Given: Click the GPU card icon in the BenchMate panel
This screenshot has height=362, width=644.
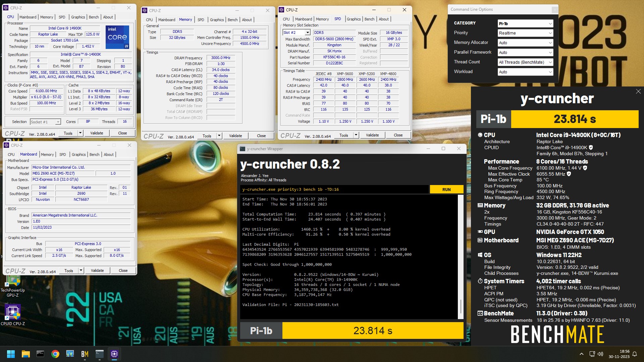Looking at the screenshot, I should pyautogui.click(x=480, y=232).
